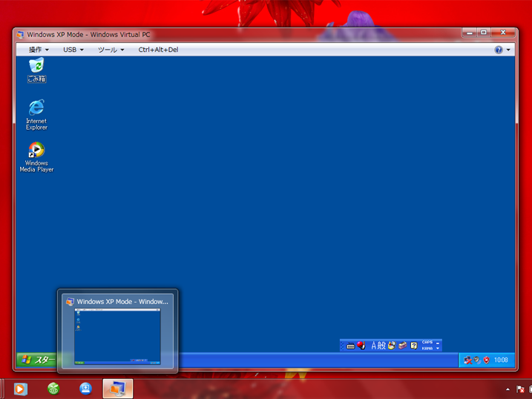Click the Virtual PC window title icon

(x=20, y=35)
